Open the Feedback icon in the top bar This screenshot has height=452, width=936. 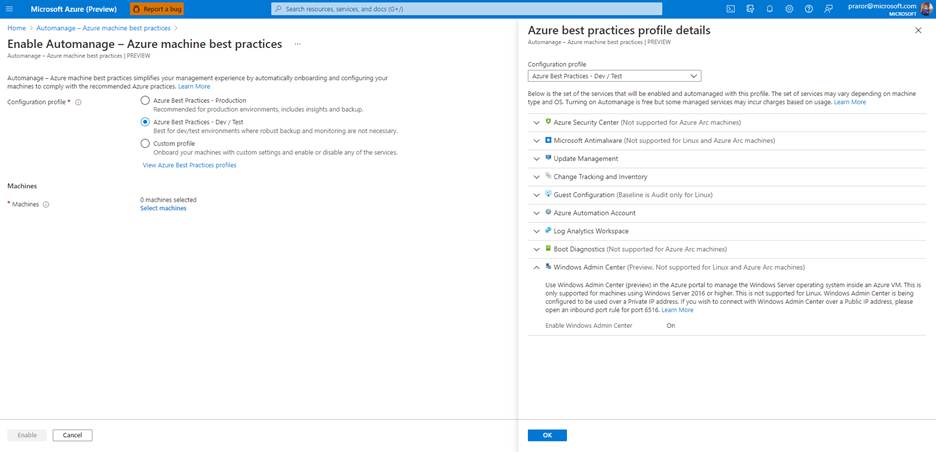click(828, 9)
